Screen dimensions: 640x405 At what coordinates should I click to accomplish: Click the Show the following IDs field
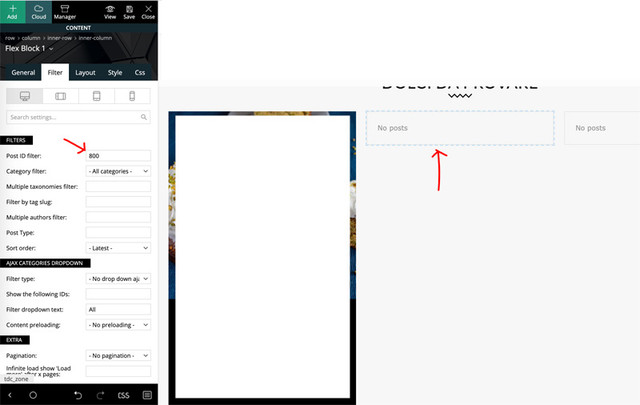tap(118, 294)
